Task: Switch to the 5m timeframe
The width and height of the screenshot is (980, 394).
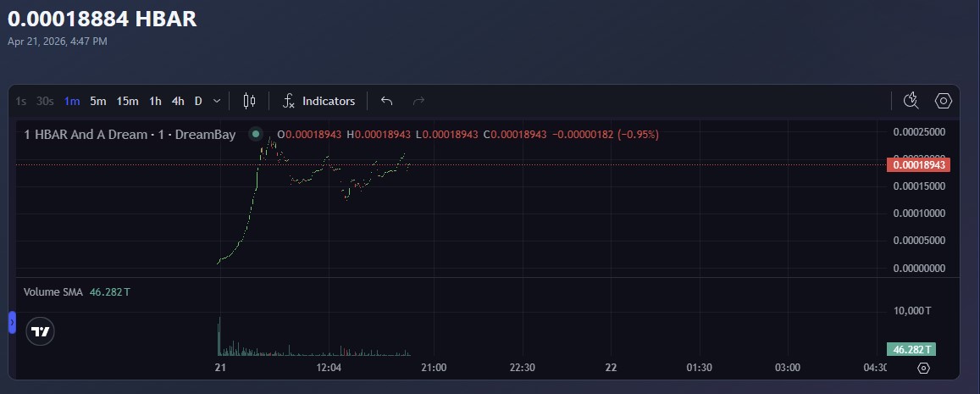Action: [97, 102]
